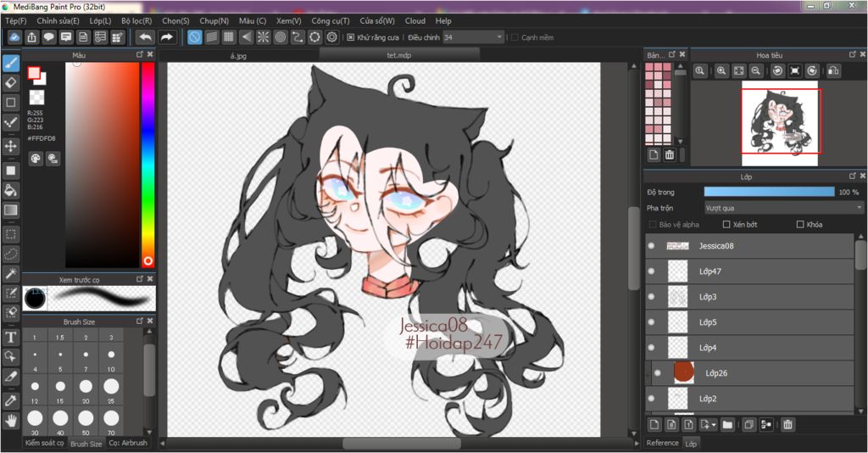868x453 pixels.
Task: Open the Lớp(L) menu
Action: (100, 21)
